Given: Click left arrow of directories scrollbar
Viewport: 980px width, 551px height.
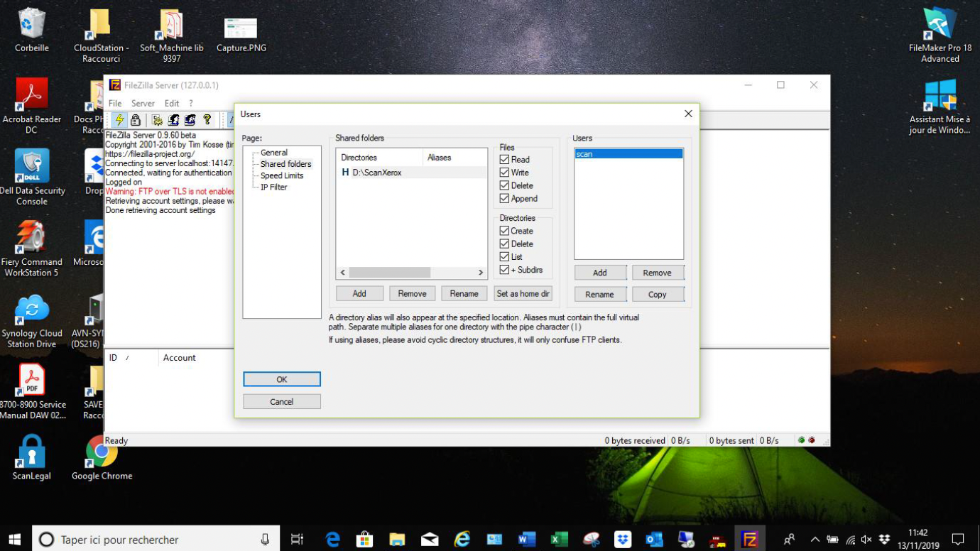Looking at the screenshot, I should [x=343, y=273].
